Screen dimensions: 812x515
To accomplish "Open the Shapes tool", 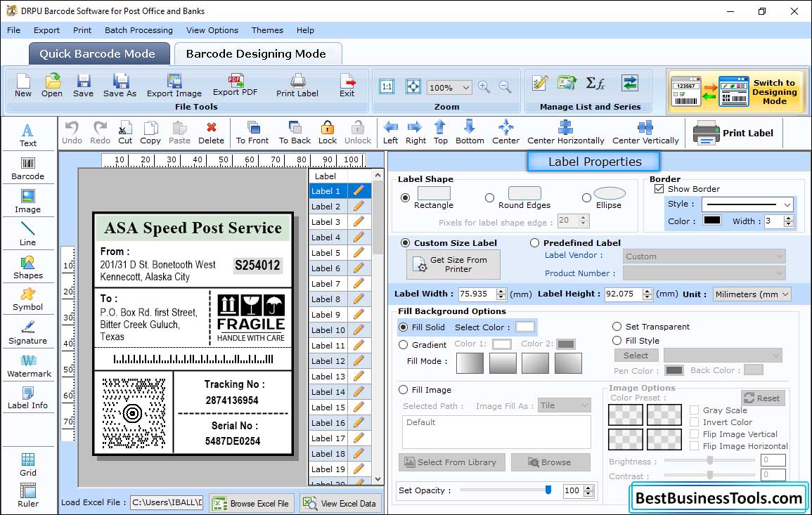I will 28,267.
